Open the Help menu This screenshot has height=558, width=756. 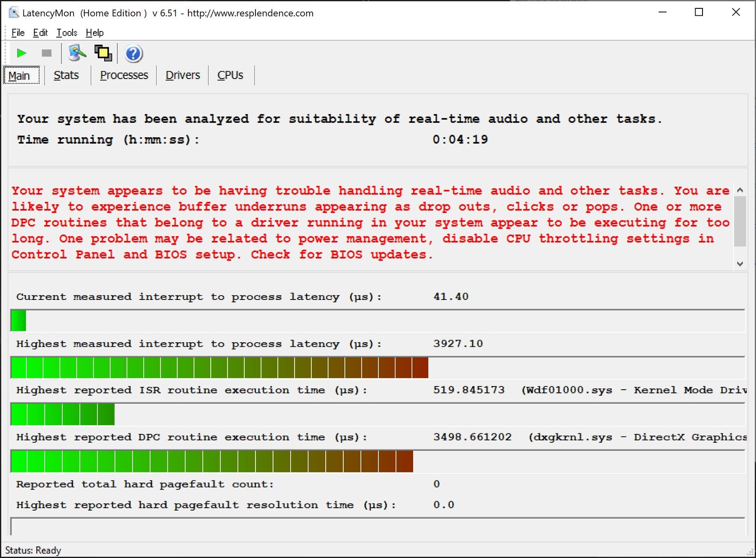click(94, 33)
